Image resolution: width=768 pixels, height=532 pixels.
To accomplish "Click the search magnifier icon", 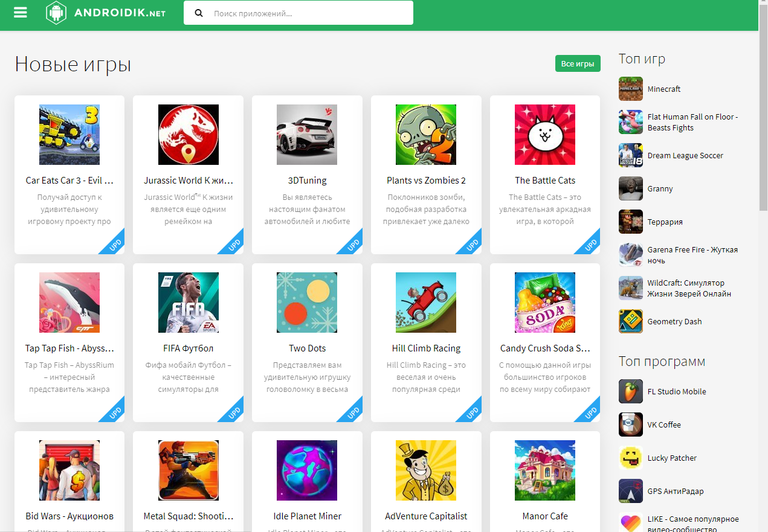I will tap(199, 13).
